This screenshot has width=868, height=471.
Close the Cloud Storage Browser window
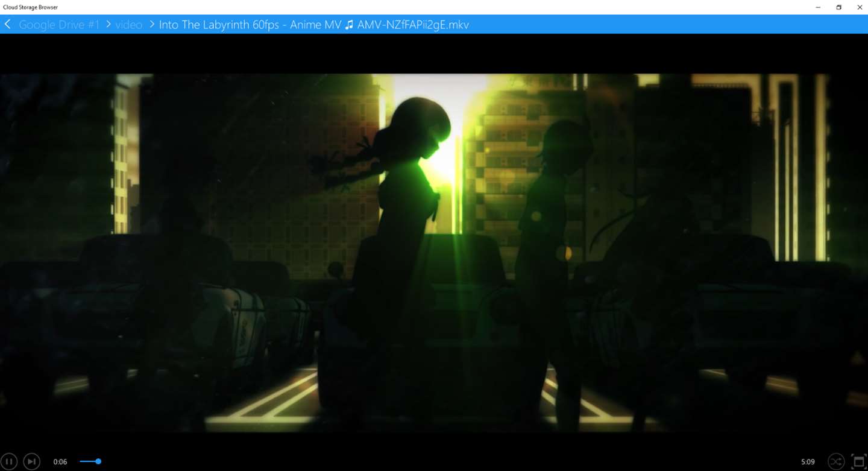point(860,7)
